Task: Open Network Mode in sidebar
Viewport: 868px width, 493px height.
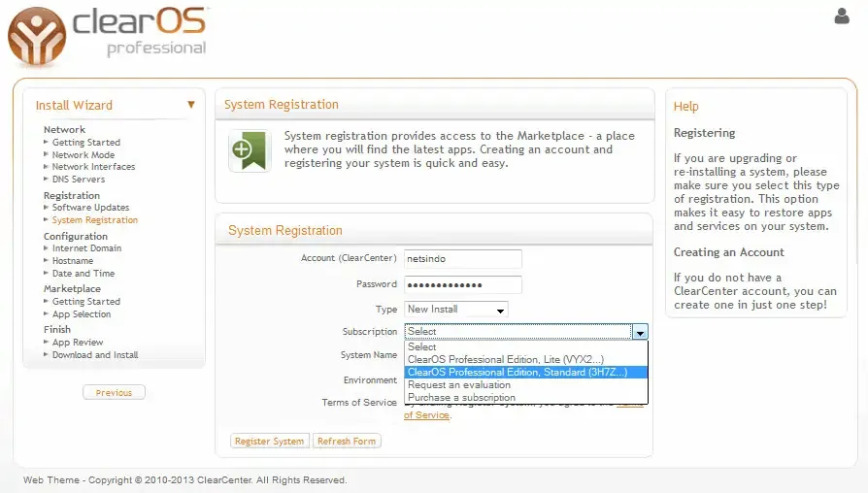Action: point(83,155)
